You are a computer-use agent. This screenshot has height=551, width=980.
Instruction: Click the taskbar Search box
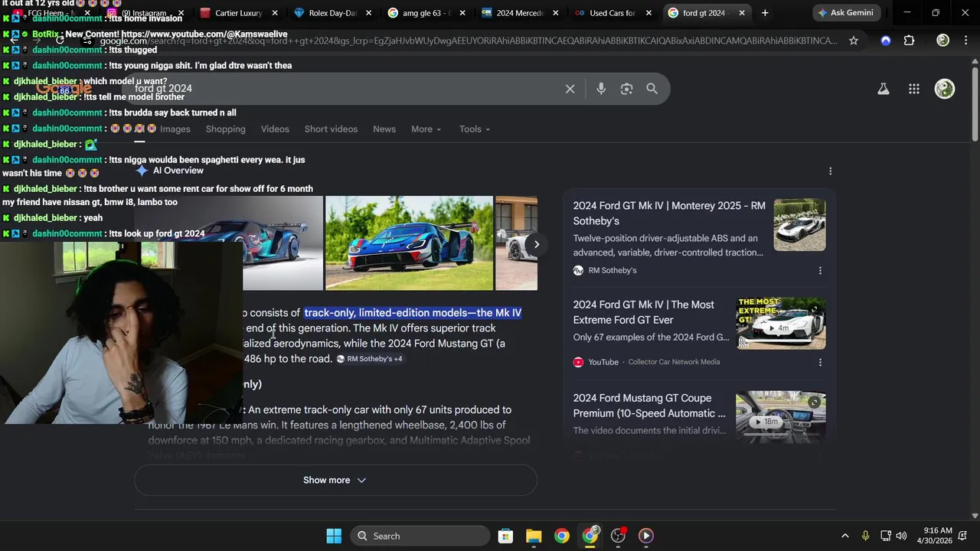coord(420,536)
